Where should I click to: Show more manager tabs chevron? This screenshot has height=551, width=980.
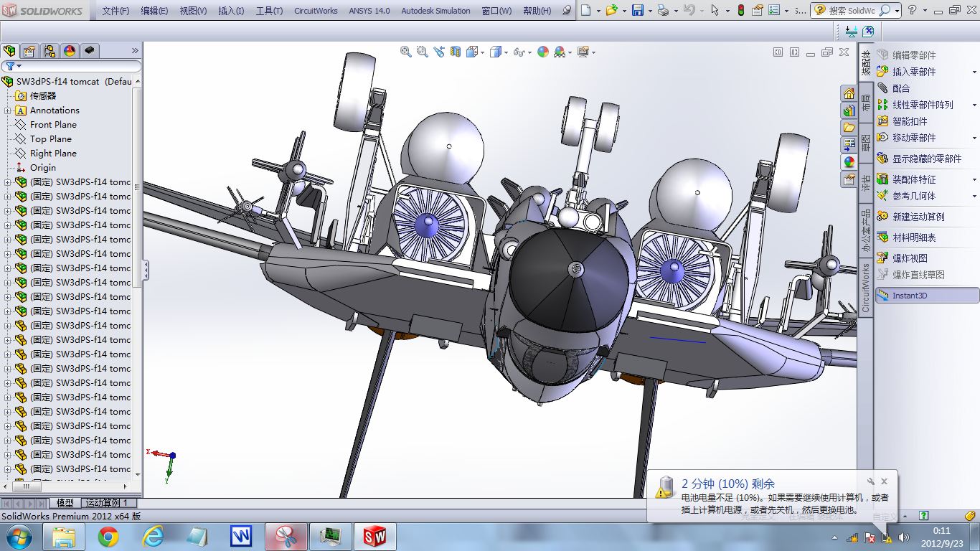(135, 51)
